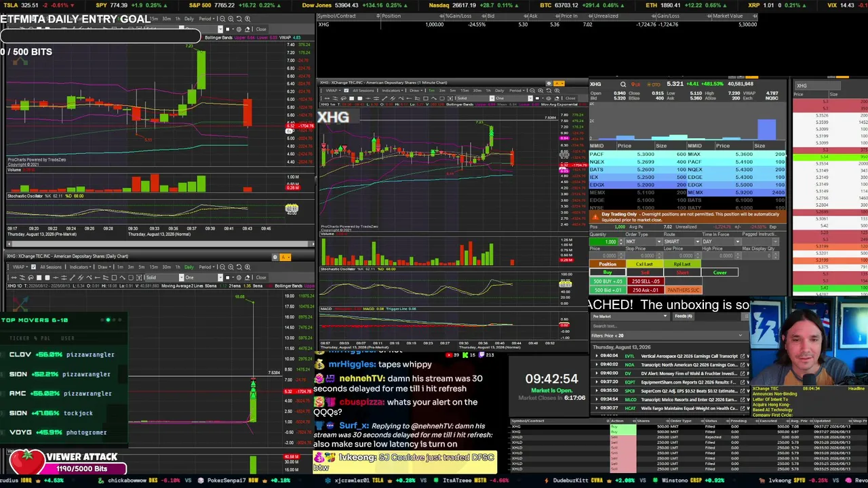Click the DTO icon in Level 2 header
Image resolution: width=868 pixels, height=488 pixels.
[x=654, y=84]
